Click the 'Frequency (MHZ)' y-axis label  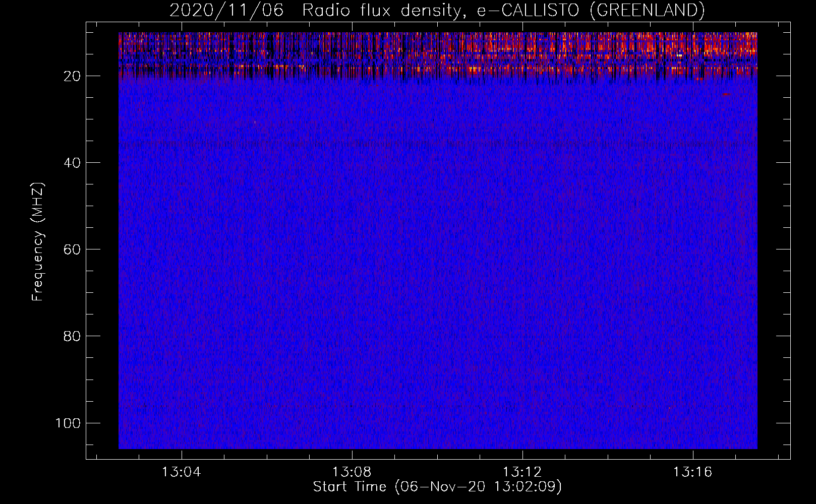coord(38,242)
